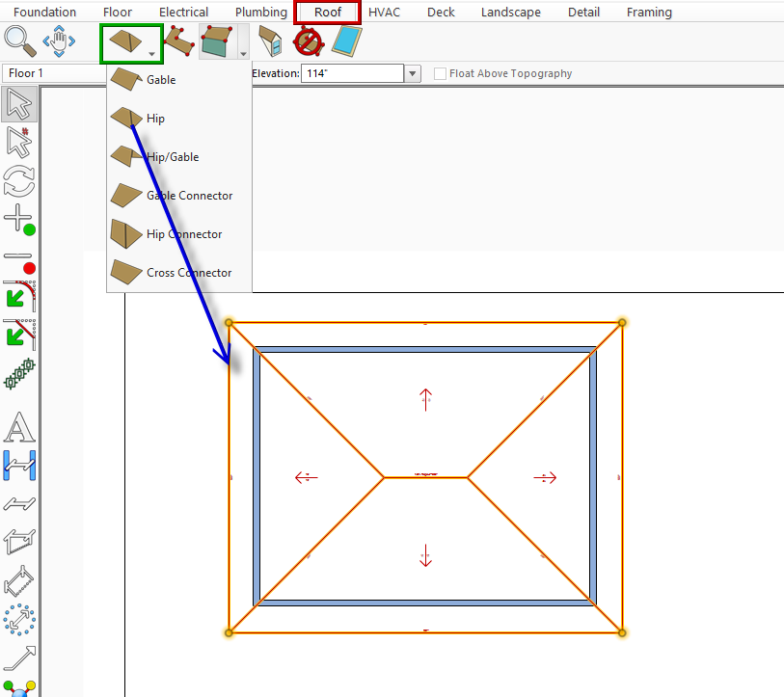Open the HVAC tab
The width and height of the screenshot is (784, 697).
coord(384,12)
